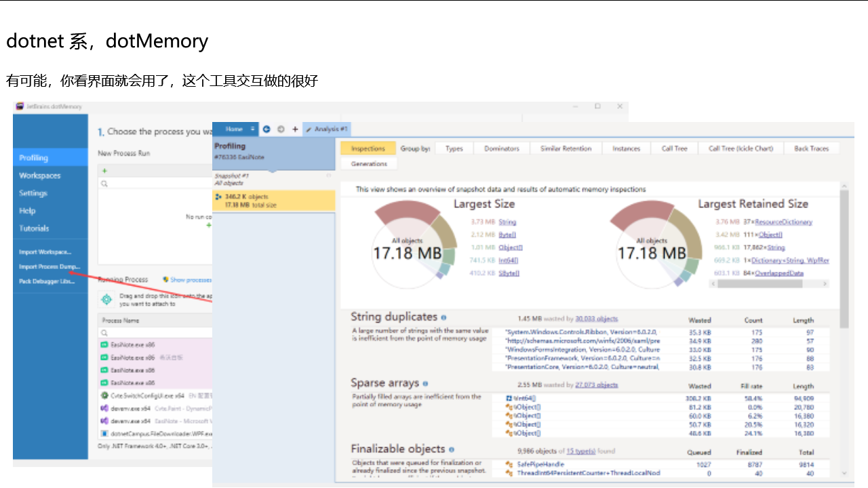Image resolution: width=868 pixels, height=488 pixels.
Task: Click the info icon beside Sparse arrays
Action: [425, 384]
